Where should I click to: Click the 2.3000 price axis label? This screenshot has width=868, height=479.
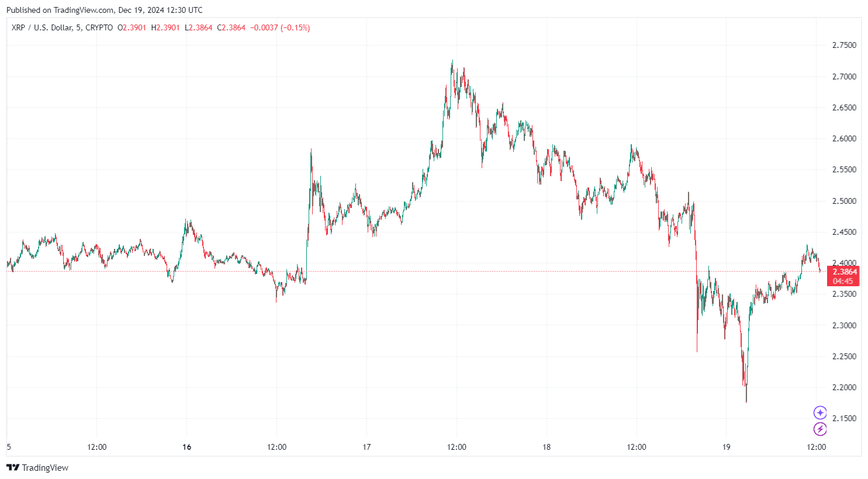pyautogui.click(x=844, y=325)
